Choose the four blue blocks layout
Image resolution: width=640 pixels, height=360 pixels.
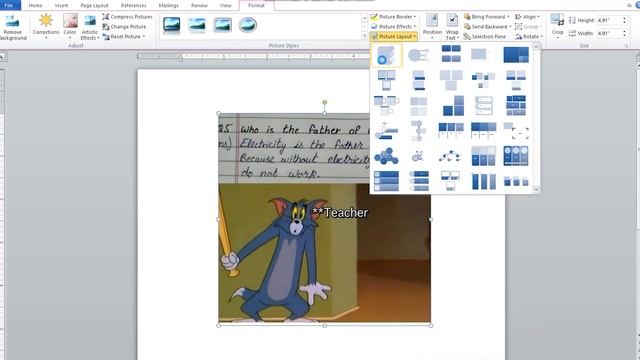(x=451, y=54)
